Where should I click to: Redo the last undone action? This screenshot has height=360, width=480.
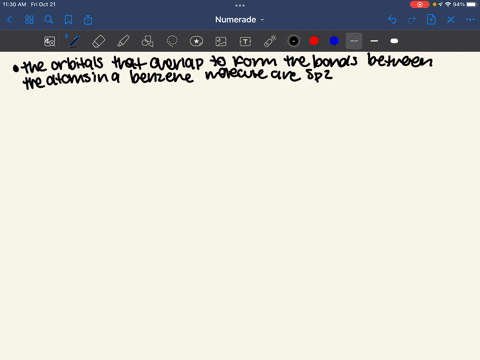tap(412, 20)
